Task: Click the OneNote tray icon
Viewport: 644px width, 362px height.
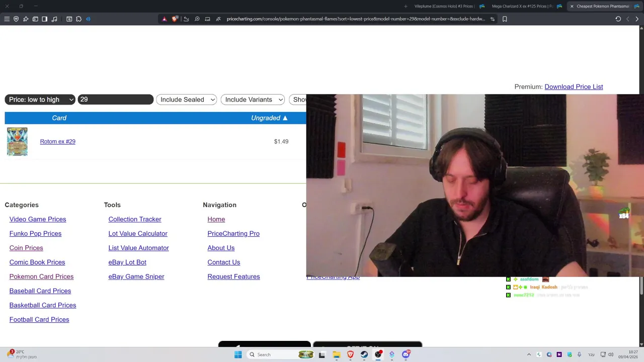Action: [x=559, y=354]
